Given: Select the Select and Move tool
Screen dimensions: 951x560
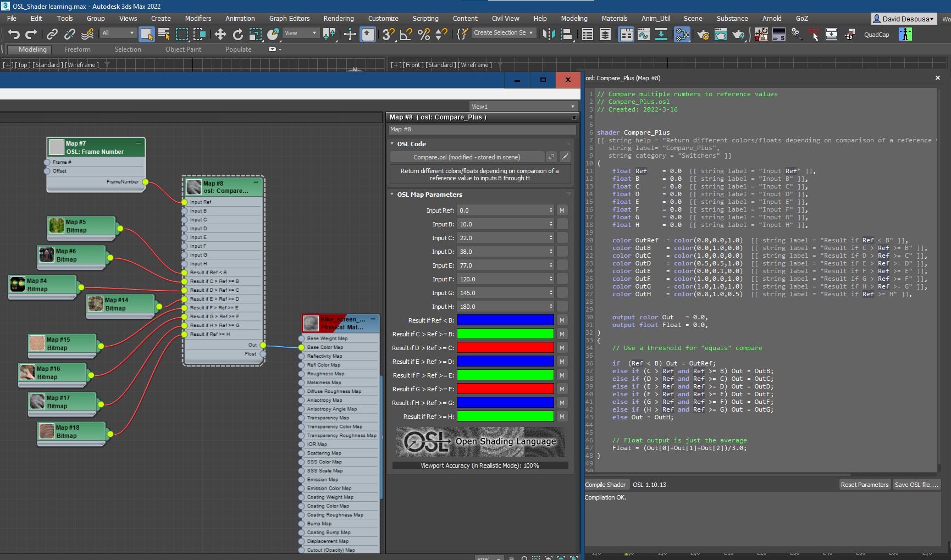Looking at the screenshot, I should click(x=220, y=34).
